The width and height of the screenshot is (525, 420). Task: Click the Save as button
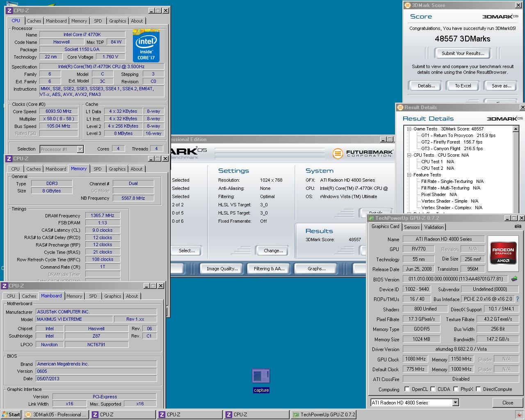tap(502, 86)
